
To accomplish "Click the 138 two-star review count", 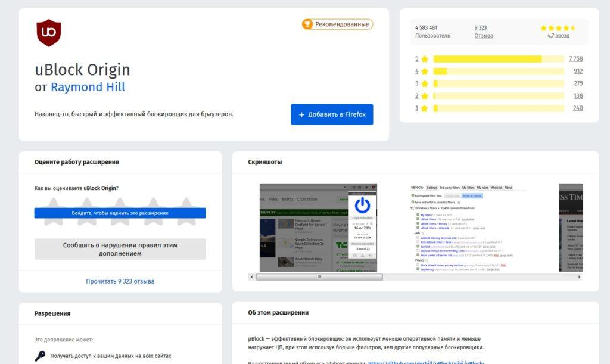I will coord(578,96).
